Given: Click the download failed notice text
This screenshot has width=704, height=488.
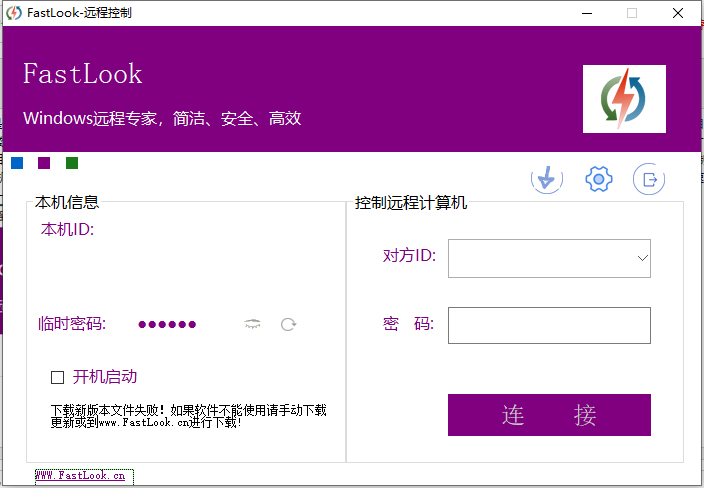Looking at the screenshot, I should coord(189,416).
